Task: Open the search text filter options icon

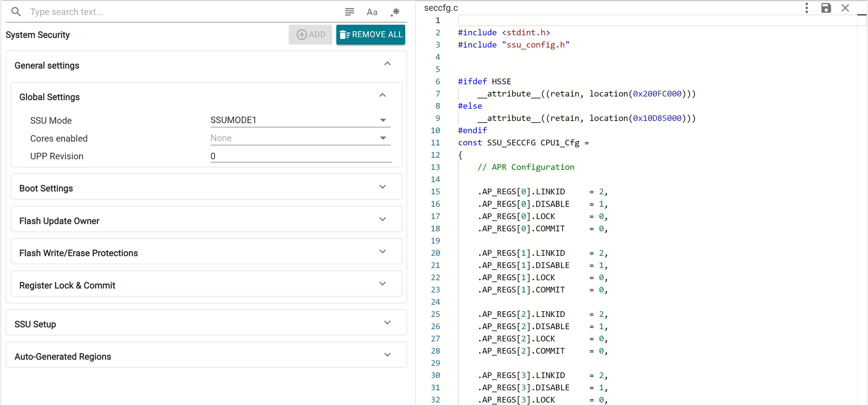Action: click(x=349, y=12)
